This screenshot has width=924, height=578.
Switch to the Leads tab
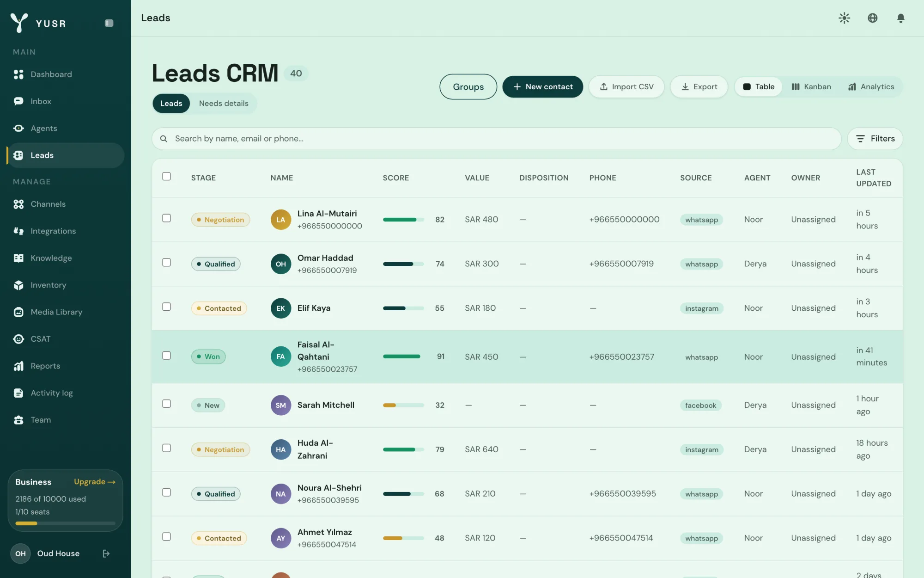pos(171,104)
